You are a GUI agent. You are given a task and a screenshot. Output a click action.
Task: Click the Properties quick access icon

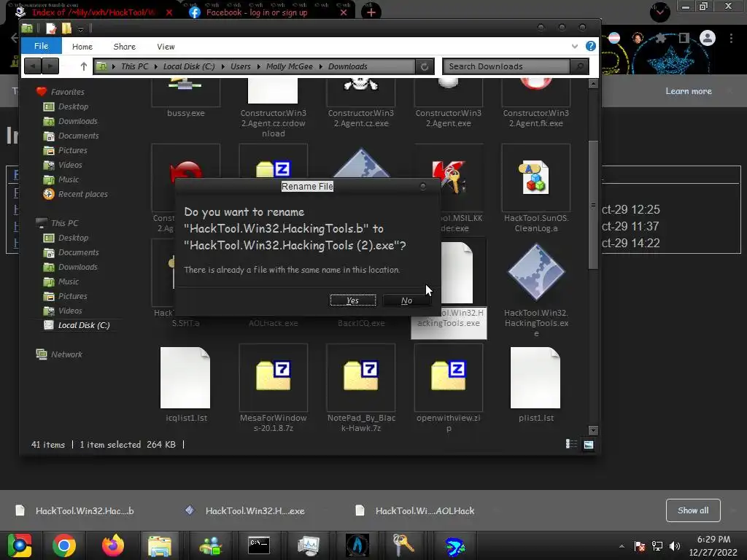[x=50, y=28]
